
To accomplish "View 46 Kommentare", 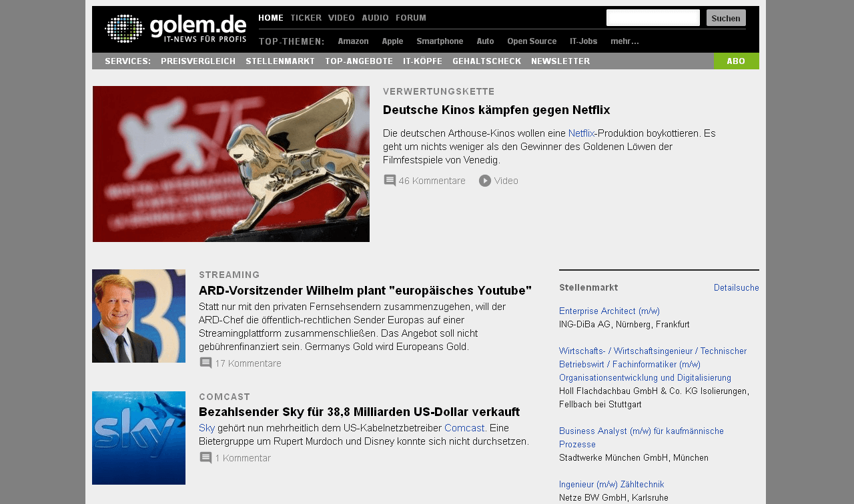I will click(432, 181).
